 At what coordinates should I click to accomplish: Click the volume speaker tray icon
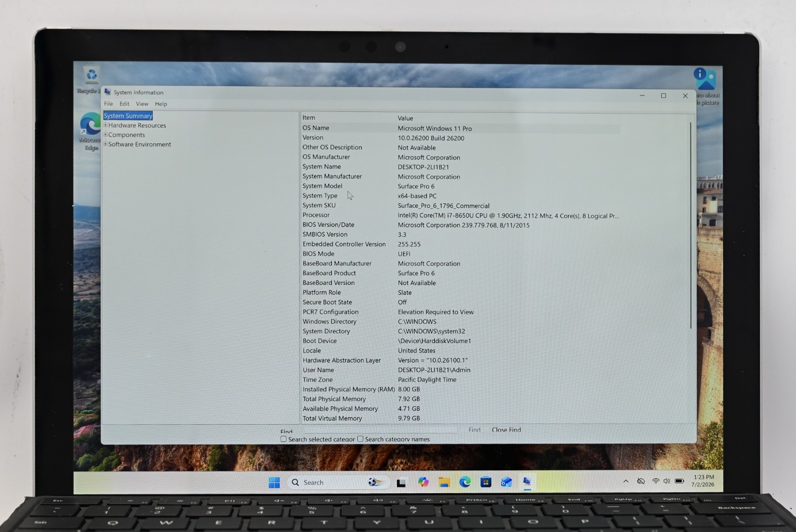tap(667, 481)
